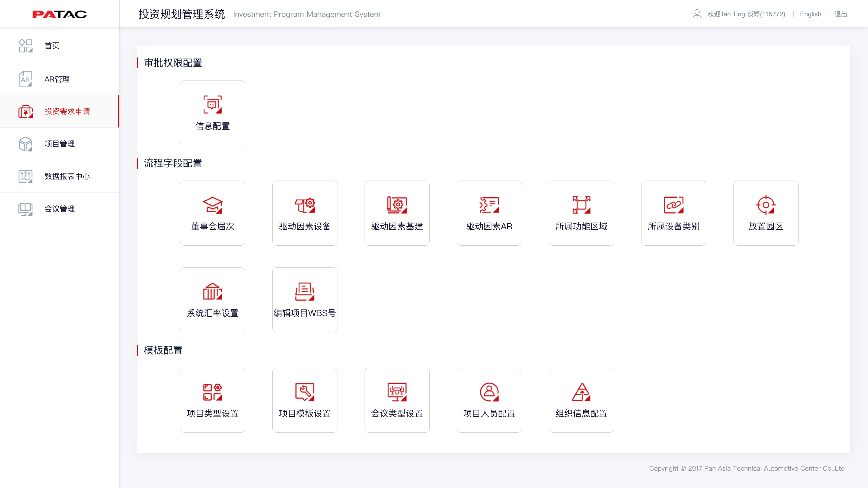Open the 信息配置 configuration card

click(x=212, y=113)
